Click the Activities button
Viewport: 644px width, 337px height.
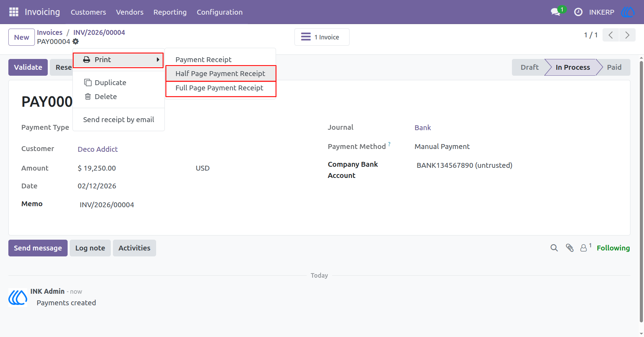pos(135,248)
